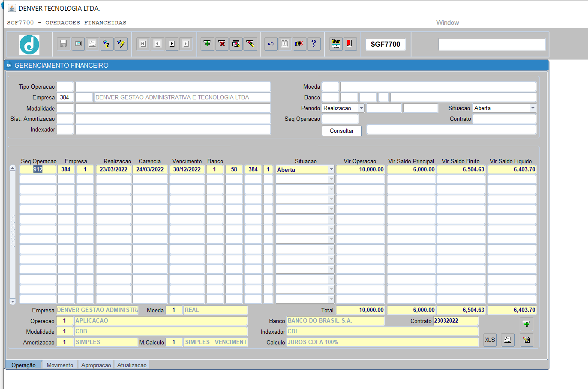Click the clipboard toolbar icon
Viewport: 588px width, 389px height.
pos(285,44)
